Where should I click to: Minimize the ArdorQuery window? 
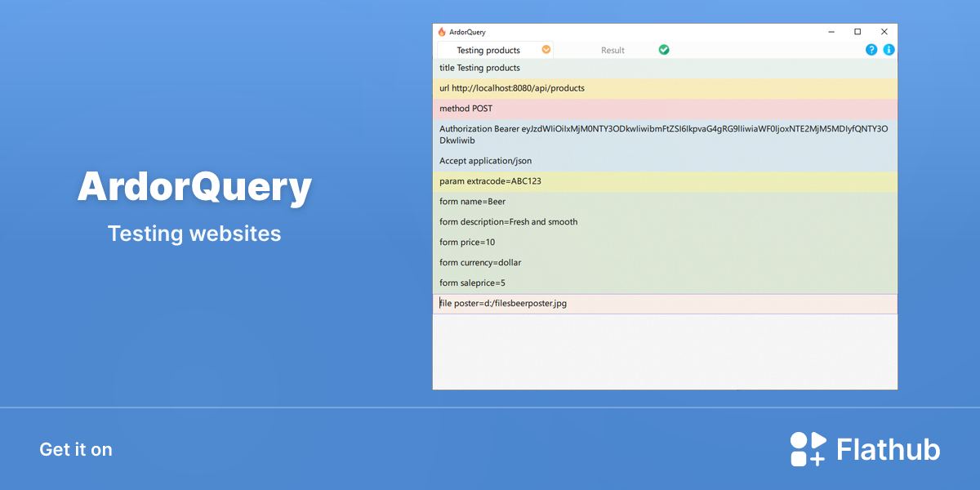(x=831, y=32)
